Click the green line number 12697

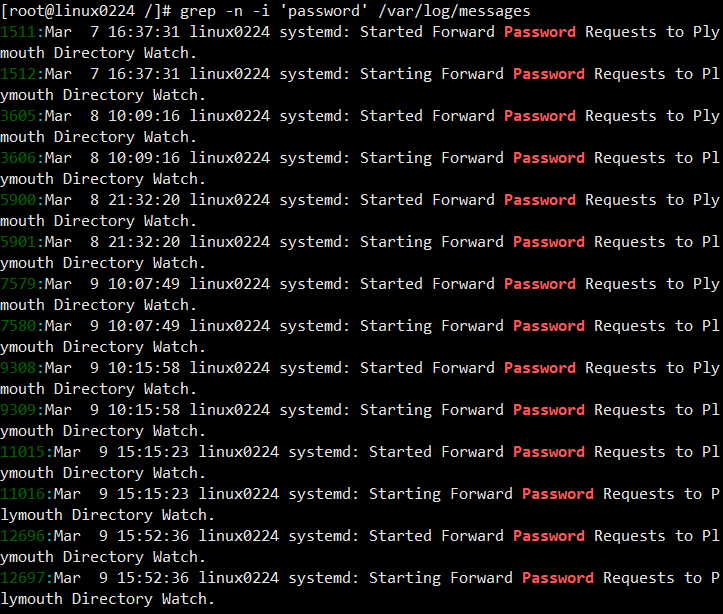click(23, 578)
